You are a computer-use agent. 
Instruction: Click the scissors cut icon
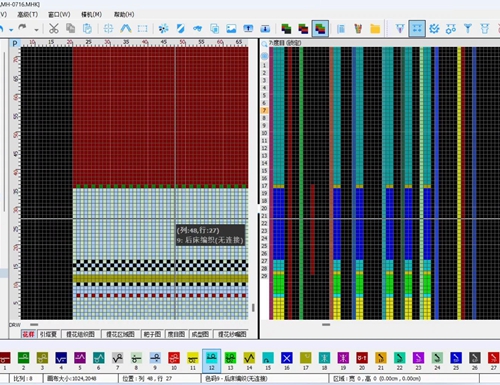[54, 29]
